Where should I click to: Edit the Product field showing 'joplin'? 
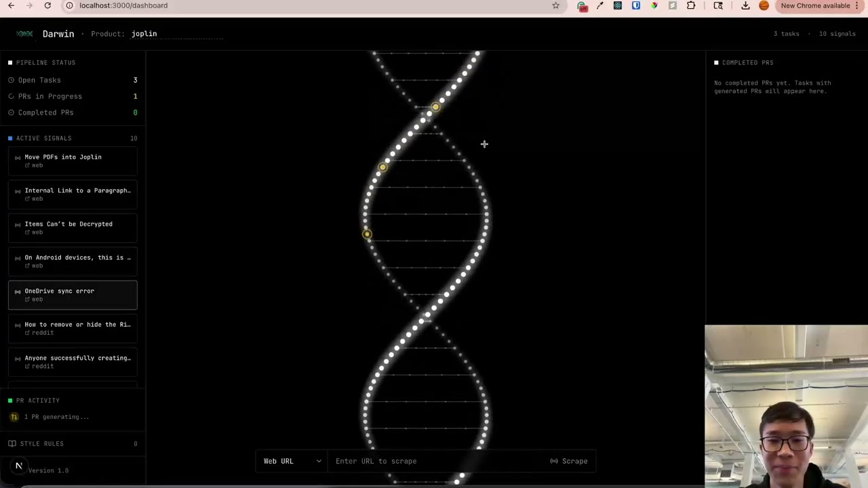176,34
